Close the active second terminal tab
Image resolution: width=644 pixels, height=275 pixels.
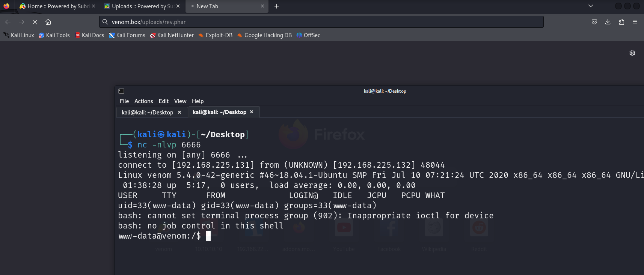click(x=252, y=112)
